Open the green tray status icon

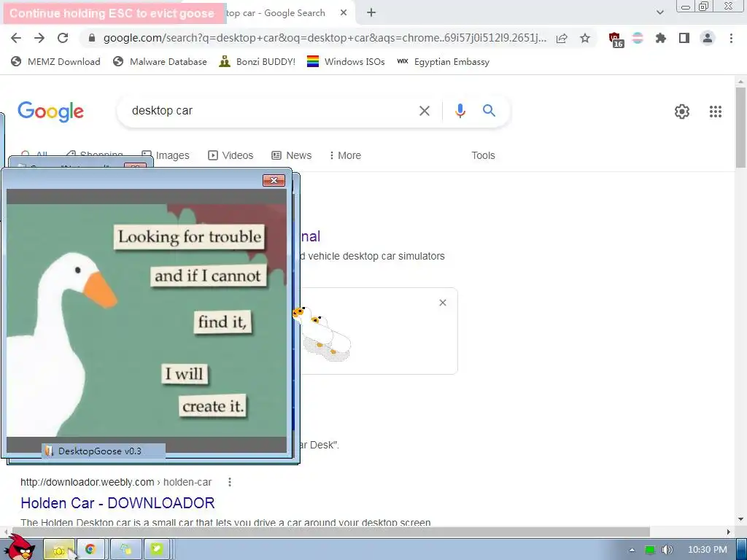[x=650, y=550]
